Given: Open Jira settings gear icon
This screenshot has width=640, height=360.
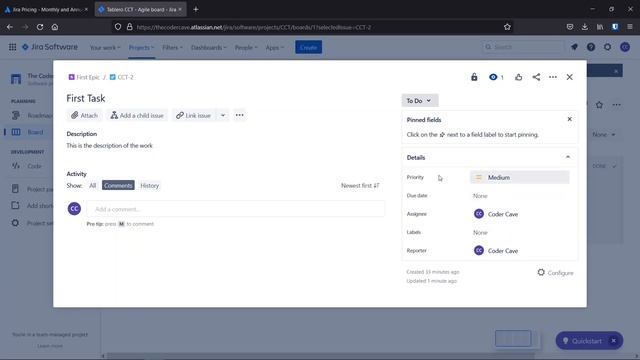Looking at the screenshot, I should (x=607, y=47).
